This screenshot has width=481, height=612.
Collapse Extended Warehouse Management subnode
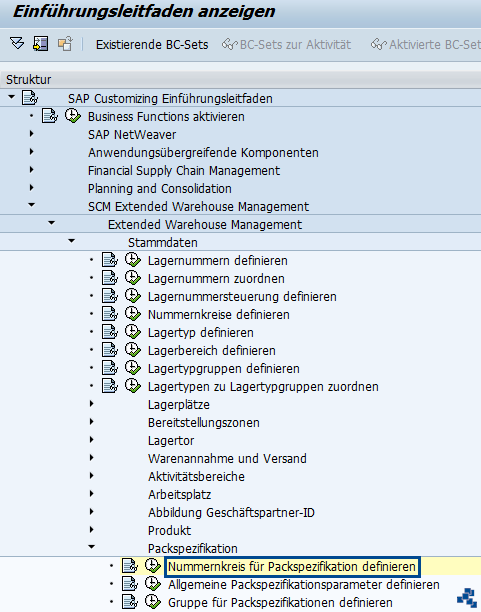point(52,222)
